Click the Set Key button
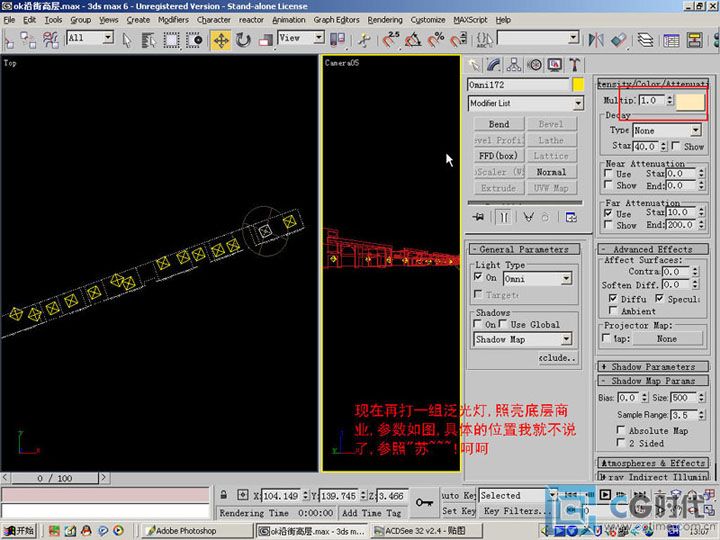The width and height of the screenshot is (720, 540). (459, 511)
